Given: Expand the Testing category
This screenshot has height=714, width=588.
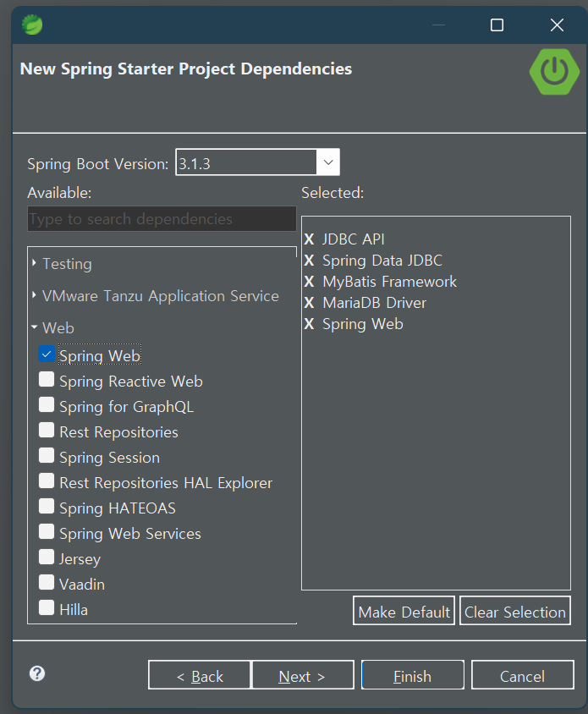Looking at the screenshot, I should 34,263.
